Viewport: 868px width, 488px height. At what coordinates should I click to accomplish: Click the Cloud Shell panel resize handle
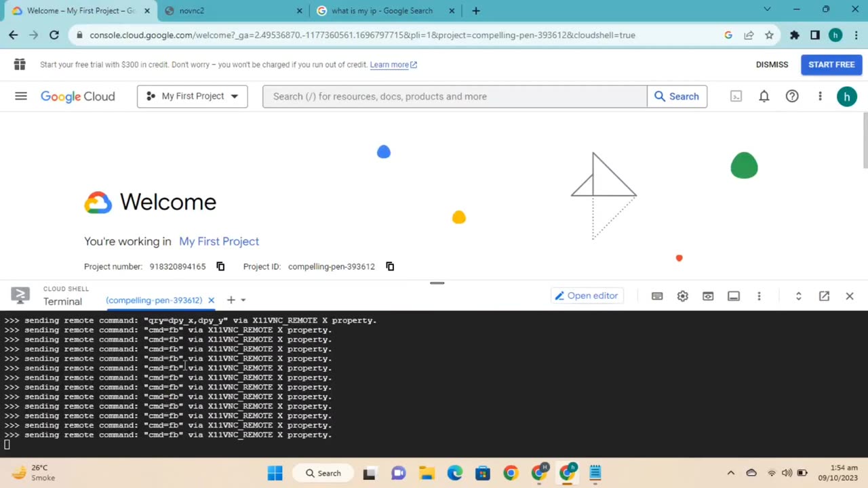(x=437, y=283)
